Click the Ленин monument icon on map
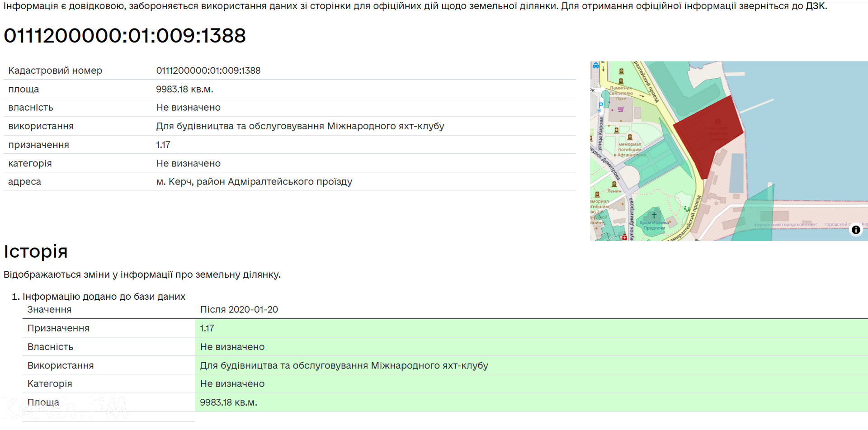Screen dimensions: 868x430 (x=614, y=184)
